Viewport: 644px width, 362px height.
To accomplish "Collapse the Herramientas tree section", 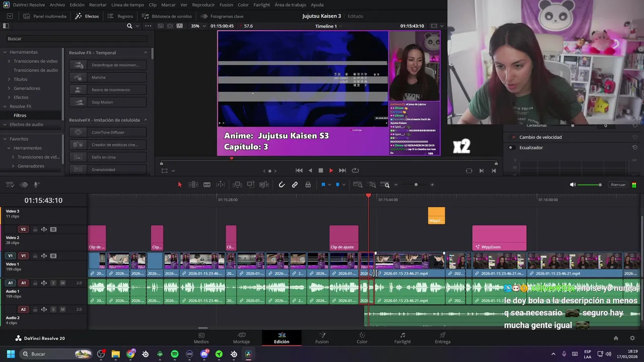I will (5, 52).
